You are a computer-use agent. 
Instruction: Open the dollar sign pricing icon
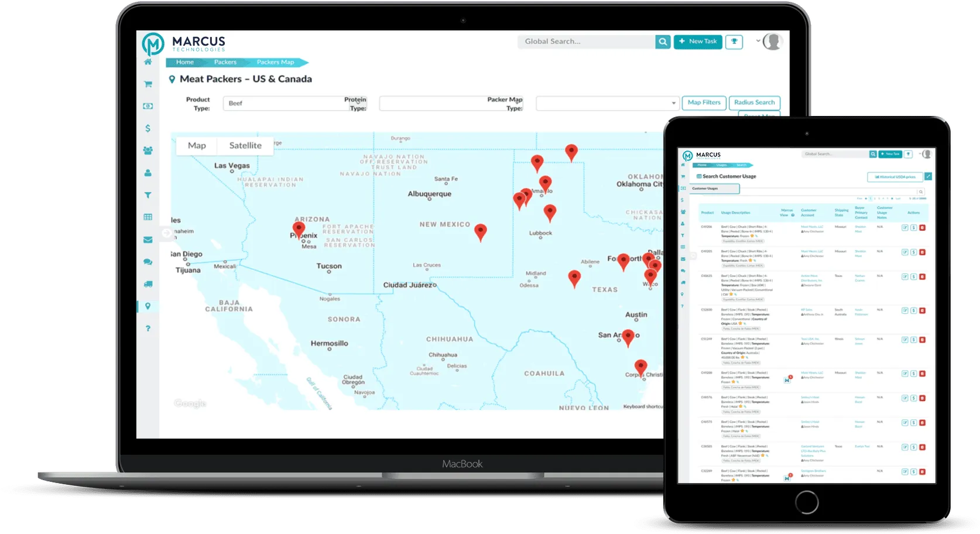click(x=148, y=128)
